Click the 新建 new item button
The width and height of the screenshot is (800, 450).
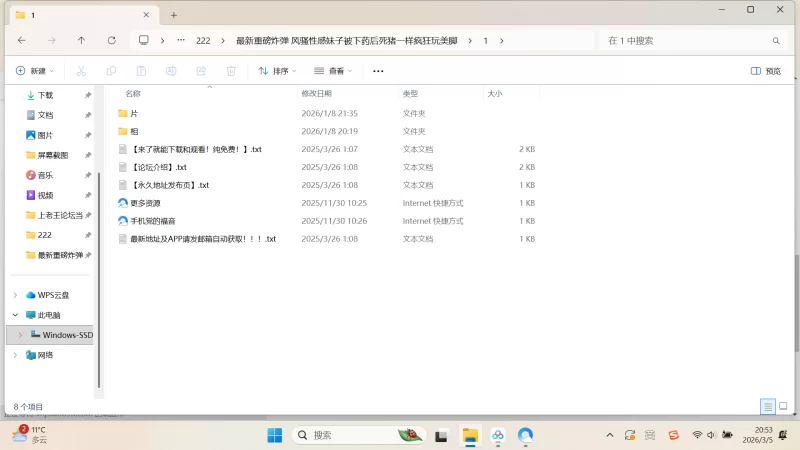click(33, 71)
